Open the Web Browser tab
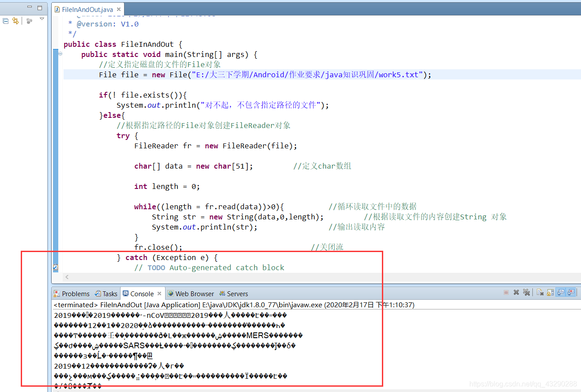Viewport: 581px width, 392px height. (x=191, y=294)
